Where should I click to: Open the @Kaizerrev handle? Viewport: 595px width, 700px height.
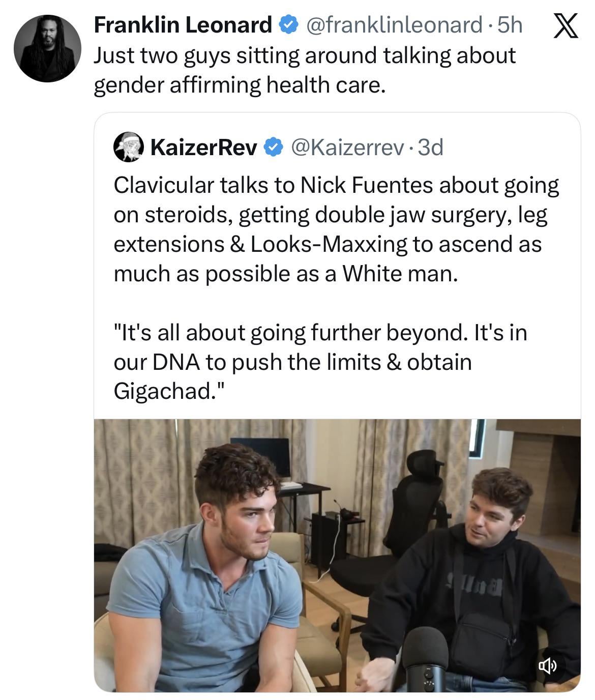click(x=347, y=148)
